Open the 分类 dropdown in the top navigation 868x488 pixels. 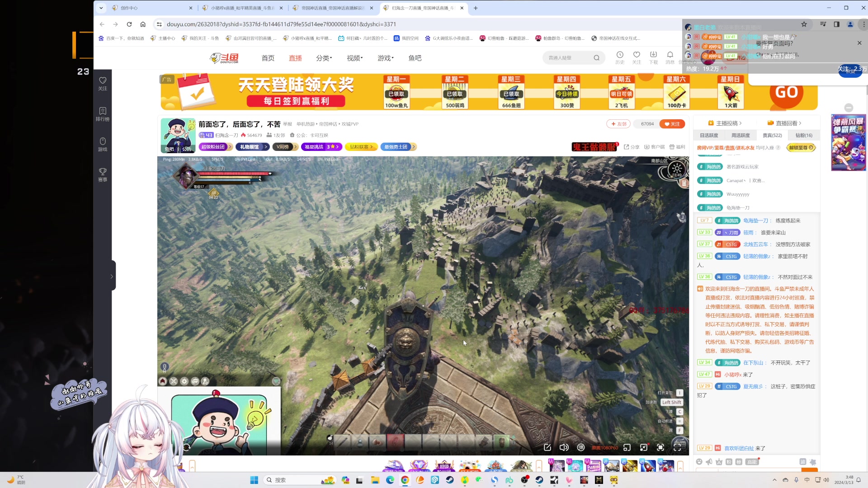coord(324,58)
